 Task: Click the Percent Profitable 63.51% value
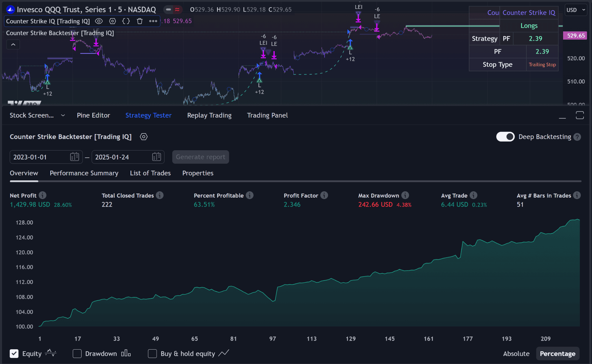point(204,205)
